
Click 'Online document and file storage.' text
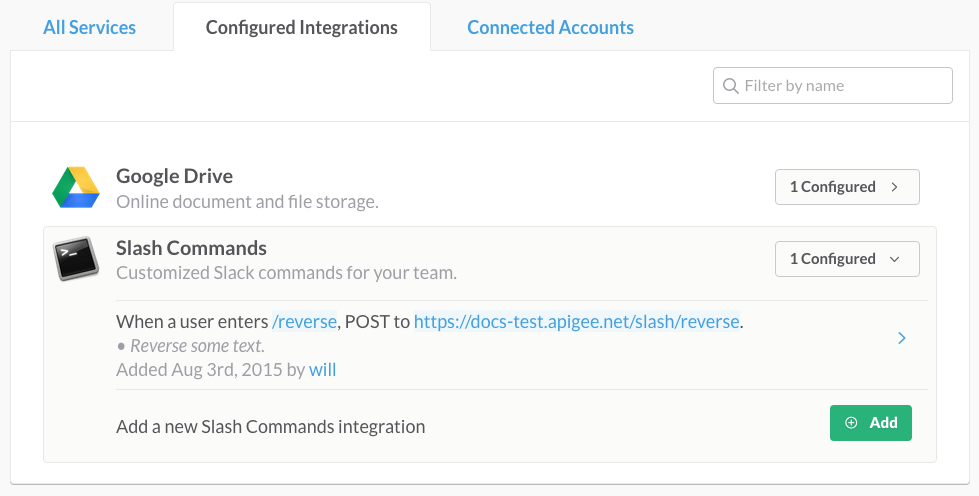point(247,202)
